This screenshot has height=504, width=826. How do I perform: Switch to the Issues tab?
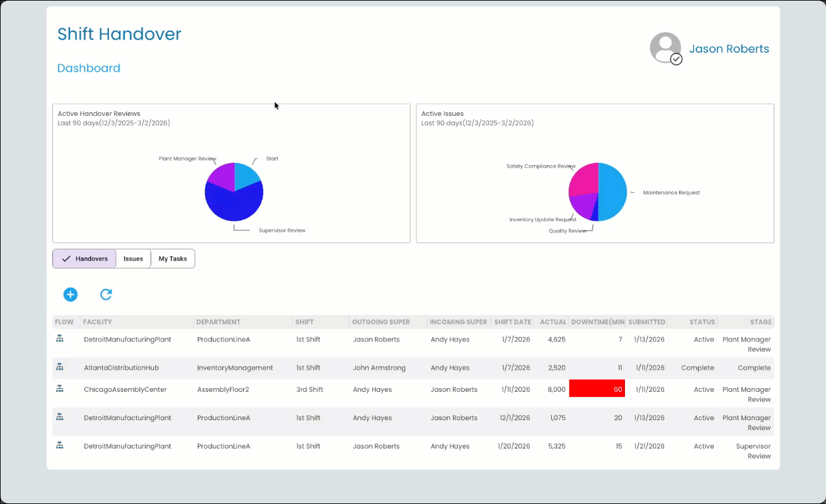[133, 259]
